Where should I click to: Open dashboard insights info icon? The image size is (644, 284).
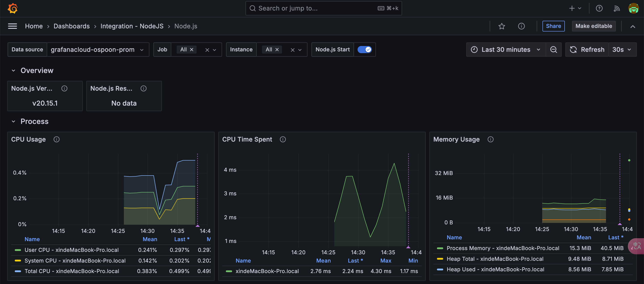click(521, 26)
